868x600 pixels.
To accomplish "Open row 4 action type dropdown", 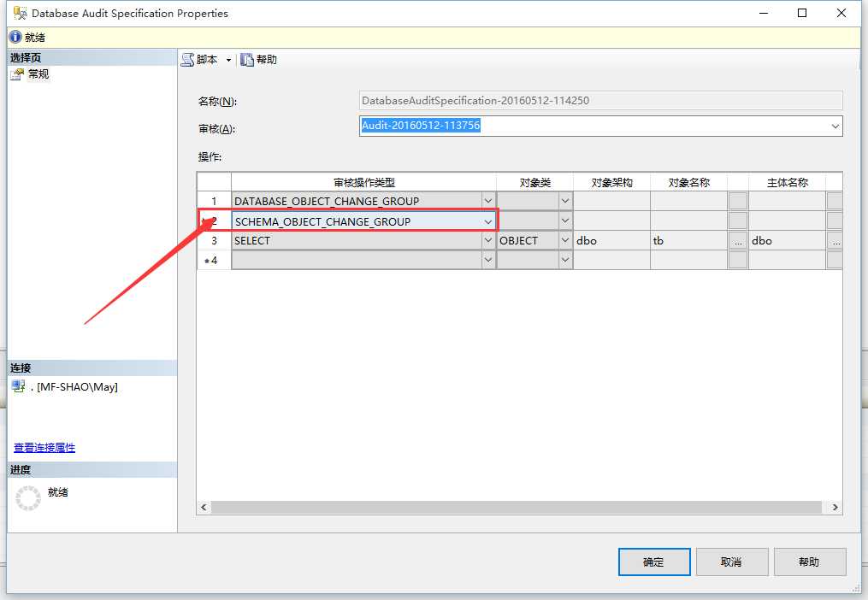I will [487, 260].
